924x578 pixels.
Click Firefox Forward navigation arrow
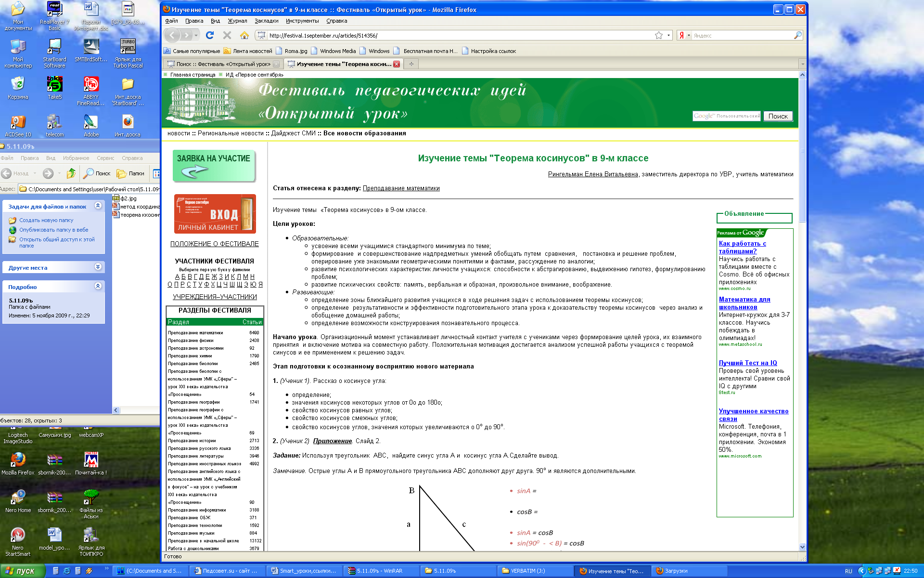(x=187, y=35)
